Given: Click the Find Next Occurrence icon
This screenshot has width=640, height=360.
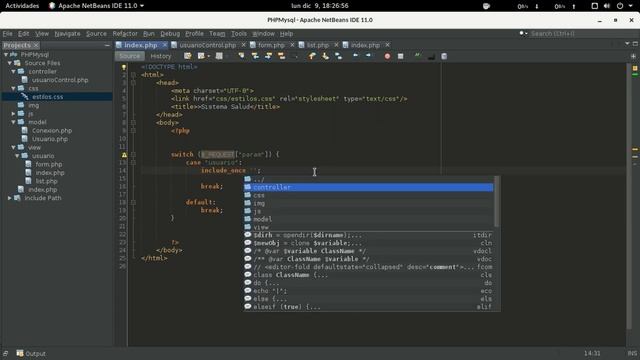Looking at the screenshot, I should click(x=268, y=56).
